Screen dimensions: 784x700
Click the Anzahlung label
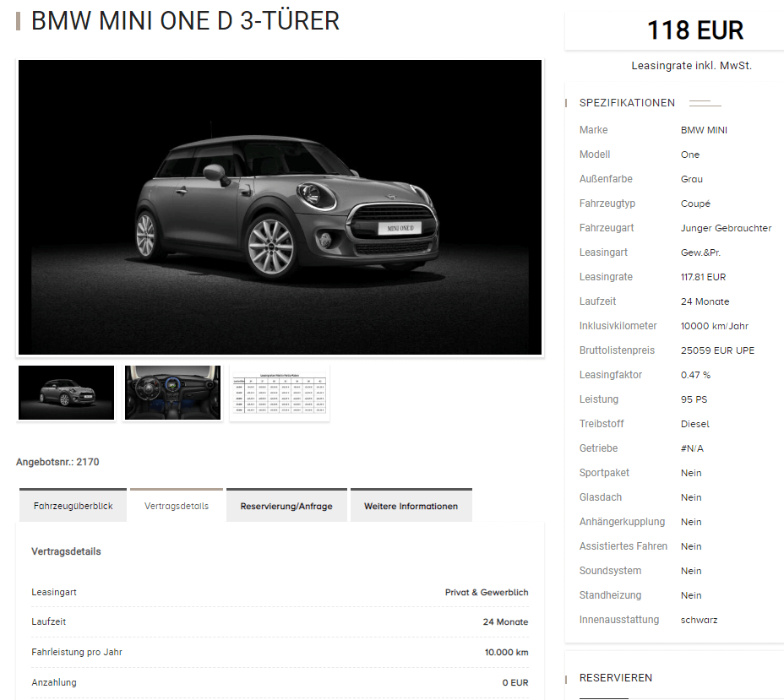[54, 682]
